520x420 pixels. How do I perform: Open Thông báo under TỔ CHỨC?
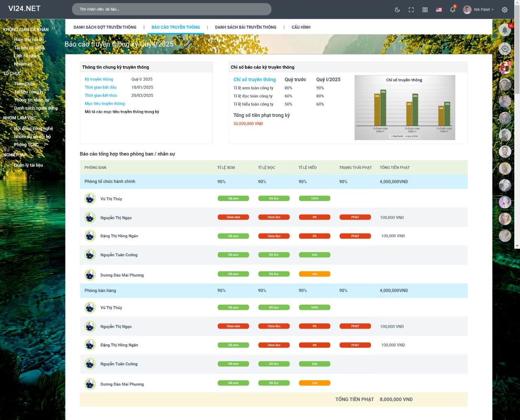point(24,84)
